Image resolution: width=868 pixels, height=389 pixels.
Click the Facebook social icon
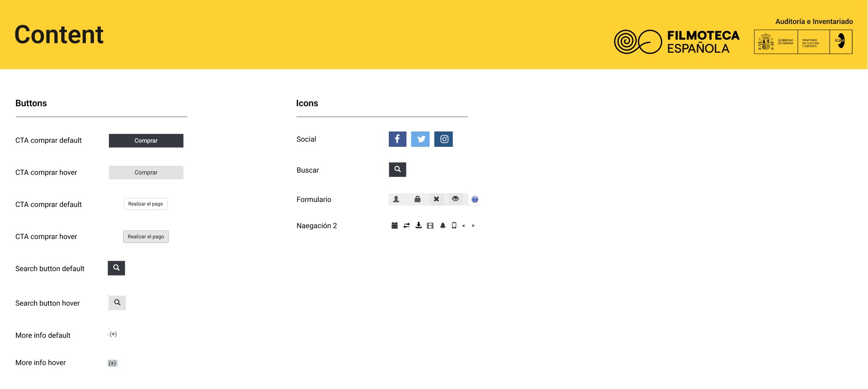[397, 139]
